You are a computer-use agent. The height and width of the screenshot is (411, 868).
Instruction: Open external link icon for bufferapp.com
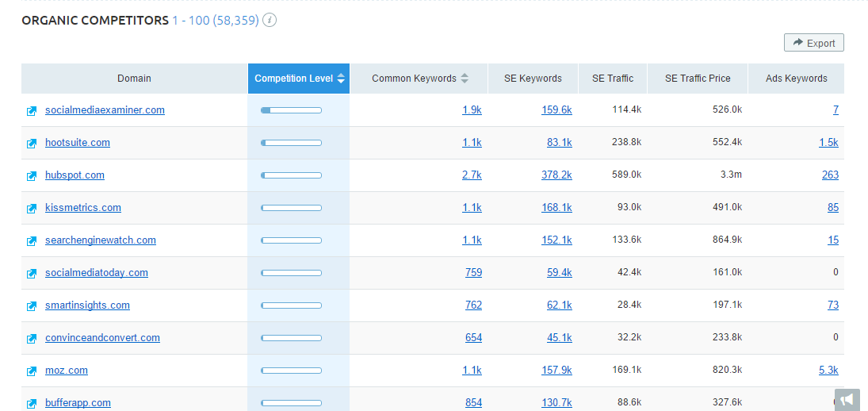(x=32, y=404)
